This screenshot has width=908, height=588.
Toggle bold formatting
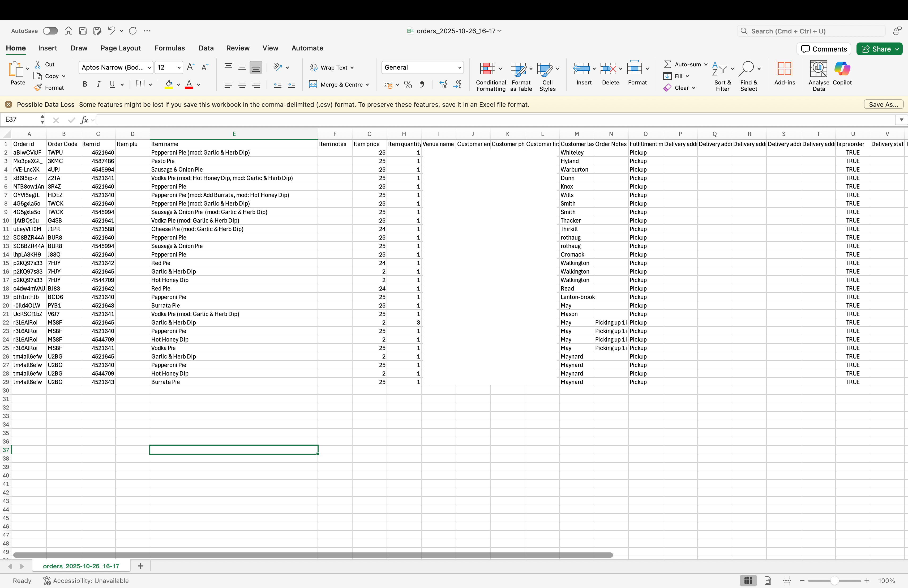click(x=85, y=84)
